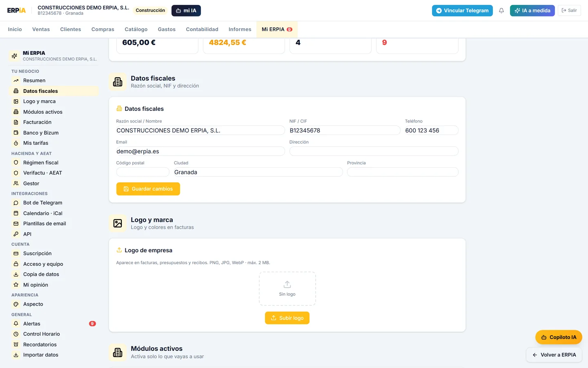This screenshot has height=368, width=588.
Task: Click the Ciudad field with Granada
Action: click(x=258, y=172)
